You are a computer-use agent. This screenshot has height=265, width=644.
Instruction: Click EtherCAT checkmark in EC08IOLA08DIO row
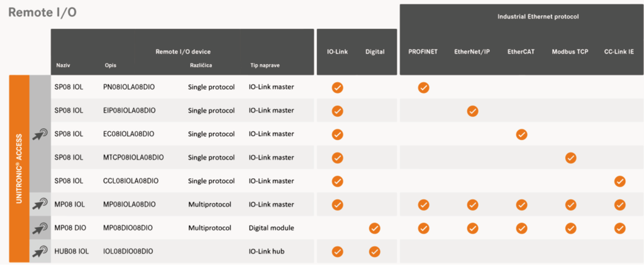pyautogui.click(x=521, y=134)
